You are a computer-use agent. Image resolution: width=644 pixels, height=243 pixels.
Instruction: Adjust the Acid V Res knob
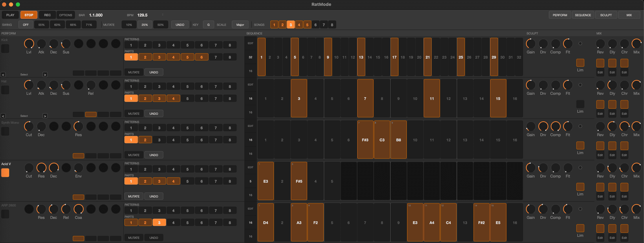(x=41, y=168)
